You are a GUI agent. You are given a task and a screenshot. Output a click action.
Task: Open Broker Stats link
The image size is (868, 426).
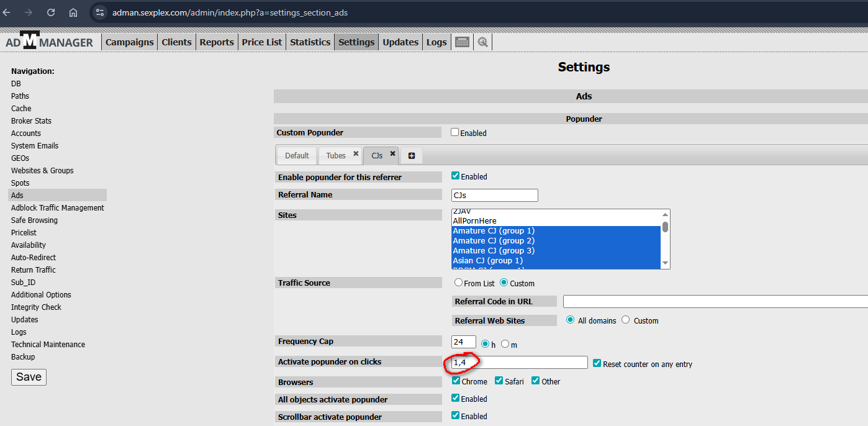click(31, 120)
